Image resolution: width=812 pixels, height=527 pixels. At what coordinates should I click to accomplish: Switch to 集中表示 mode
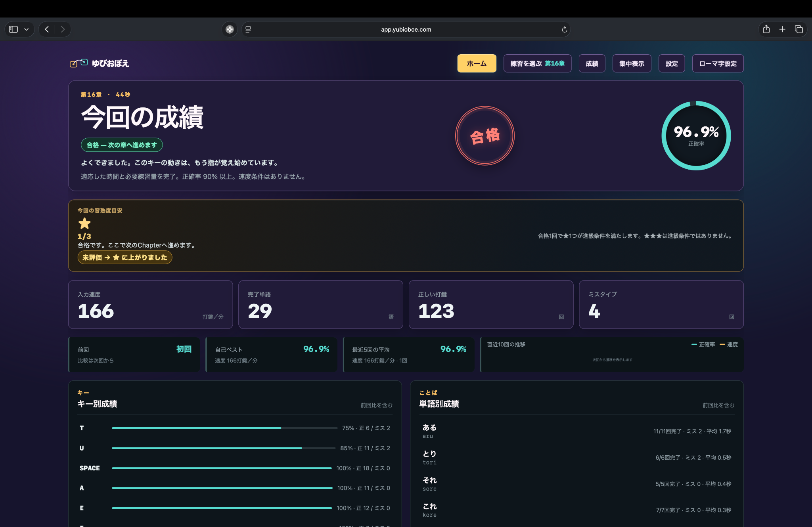point(632,63)
